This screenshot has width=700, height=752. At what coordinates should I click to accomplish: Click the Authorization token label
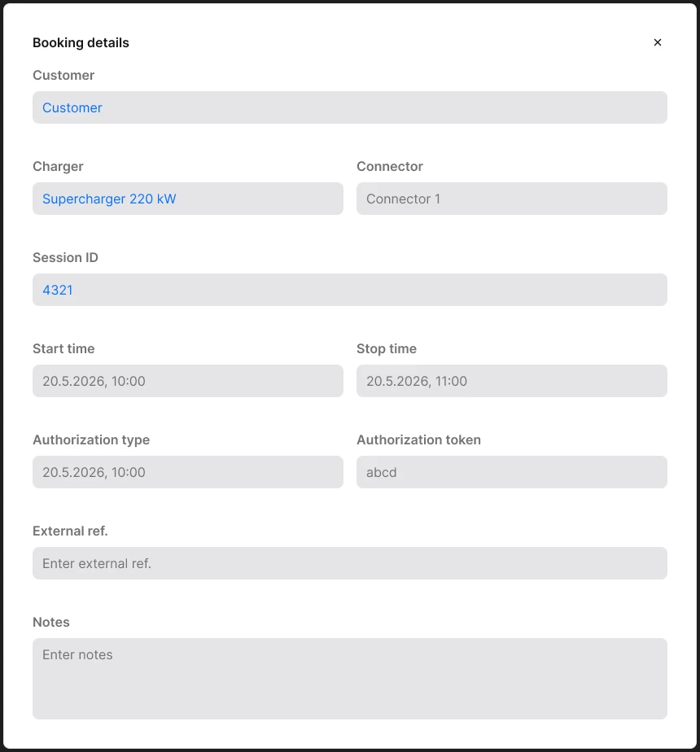point(418,439)
